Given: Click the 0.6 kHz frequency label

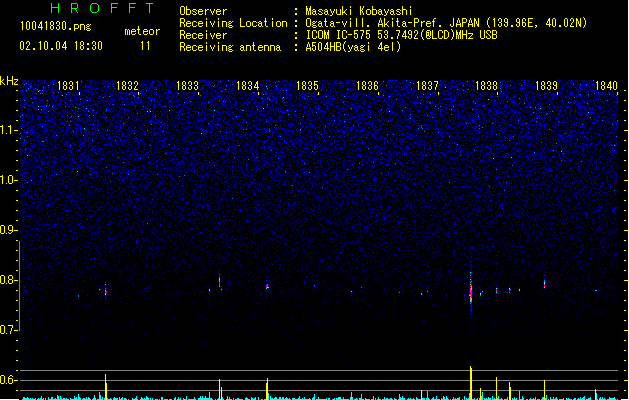Looking at the screenshot, I should (x=8, y=380).
